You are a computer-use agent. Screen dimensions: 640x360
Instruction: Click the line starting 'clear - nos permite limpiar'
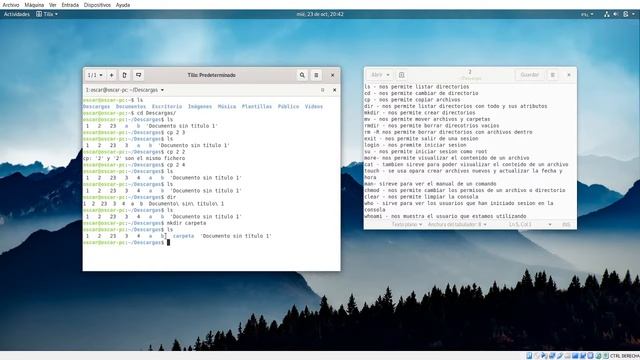[421, 197]
